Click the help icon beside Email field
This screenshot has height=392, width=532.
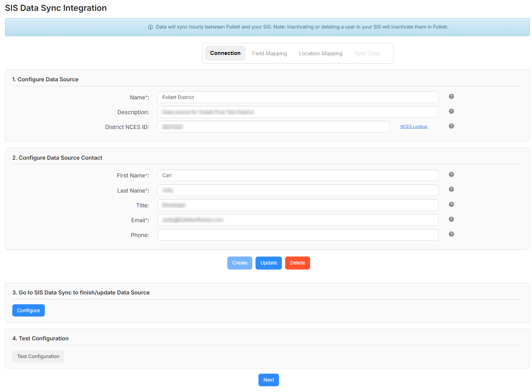pos(451,219)
